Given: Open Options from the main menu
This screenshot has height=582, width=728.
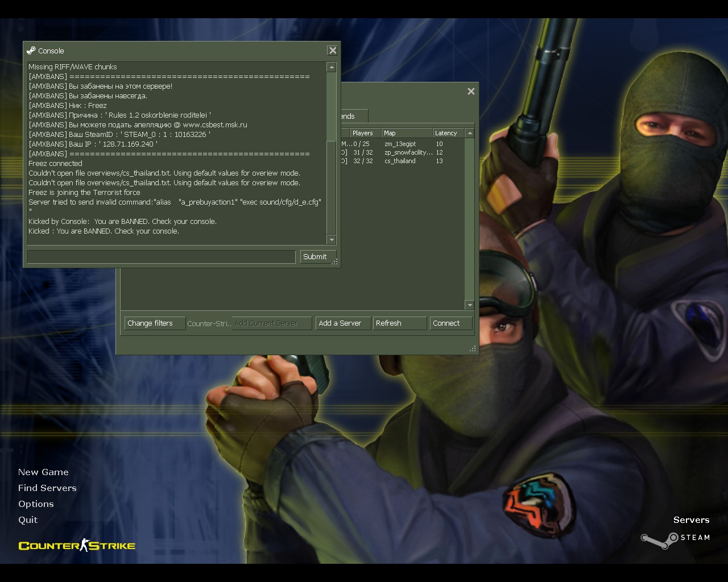Looking at the screenshot, I should click(x=36, y=504).
